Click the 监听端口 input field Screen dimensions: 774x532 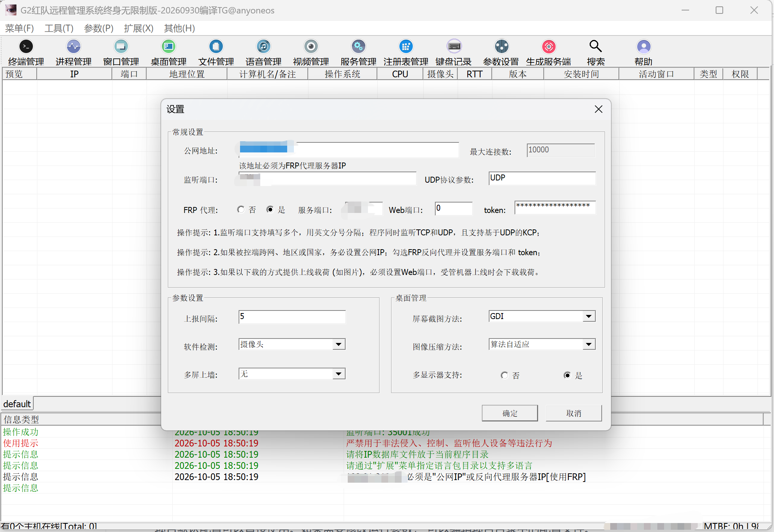coord(328,179)
